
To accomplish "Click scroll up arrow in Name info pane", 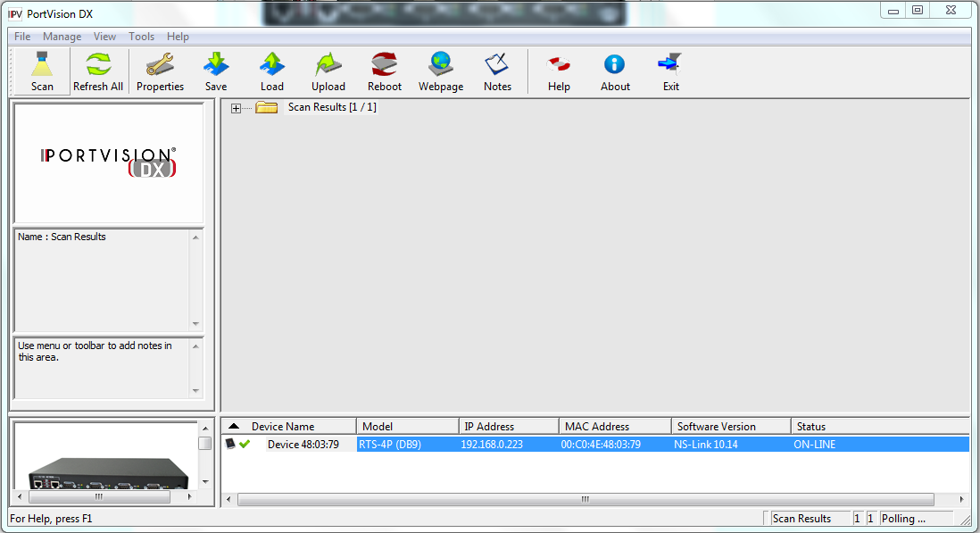I will pos(195,237).
